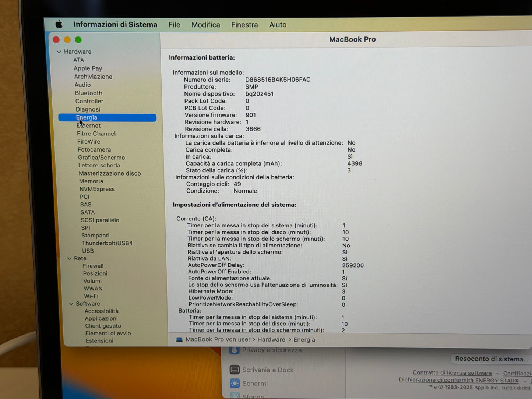Select Stampanti in the sidebar
Viewport: 532px width, 399px height.
coord(95,236)
